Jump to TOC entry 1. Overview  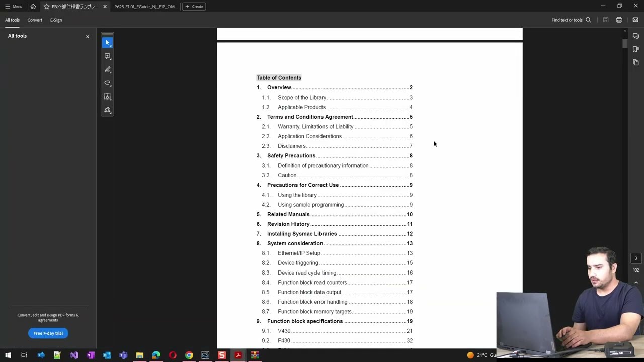coord(334,87)
